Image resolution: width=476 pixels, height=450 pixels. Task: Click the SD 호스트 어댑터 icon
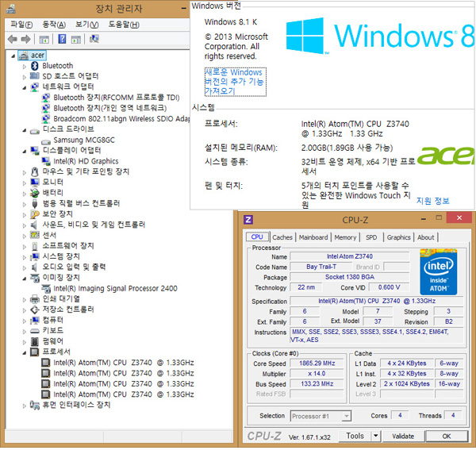click(35, 76)
